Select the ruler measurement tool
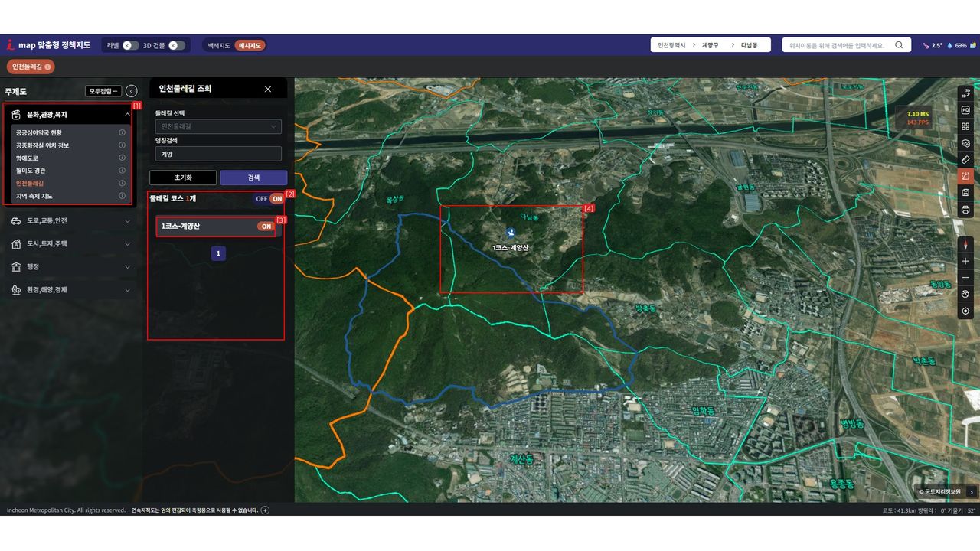The height and width of the screenshot is (551, 980). point(965,159)
